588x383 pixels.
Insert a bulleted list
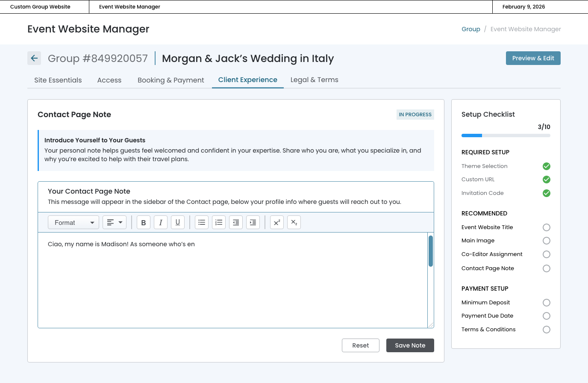202,222
